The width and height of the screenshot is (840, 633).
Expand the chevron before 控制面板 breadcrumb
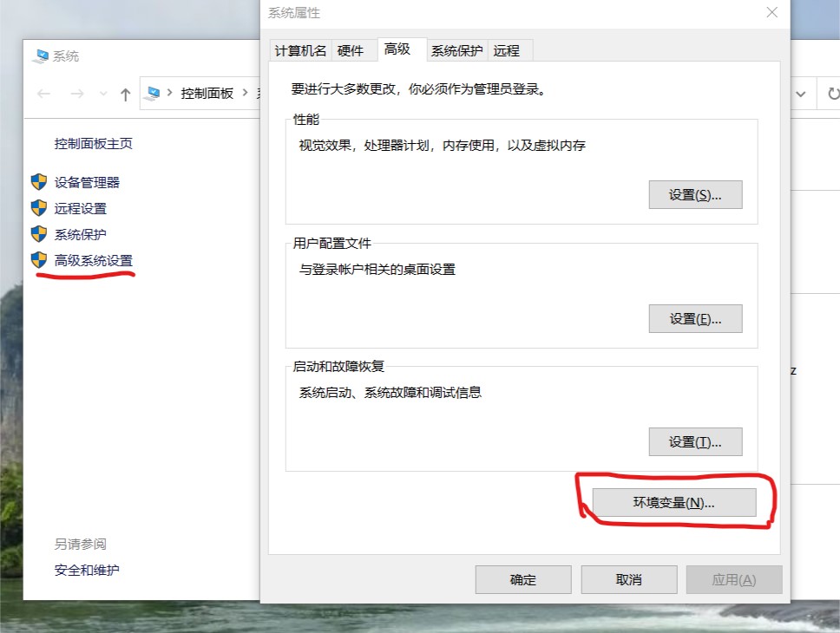point(170,93)
